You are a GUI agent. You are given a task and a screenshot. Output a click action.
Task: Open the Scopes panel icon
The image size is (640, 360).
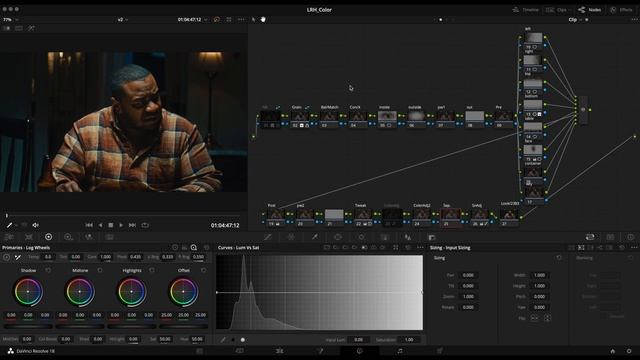pyautogui.click(x=610, y=237)
